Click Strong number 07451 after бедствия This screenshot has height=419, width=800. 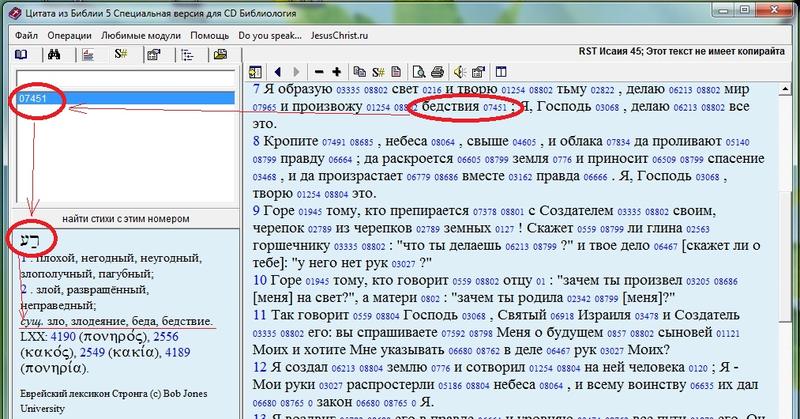[495, 107]
